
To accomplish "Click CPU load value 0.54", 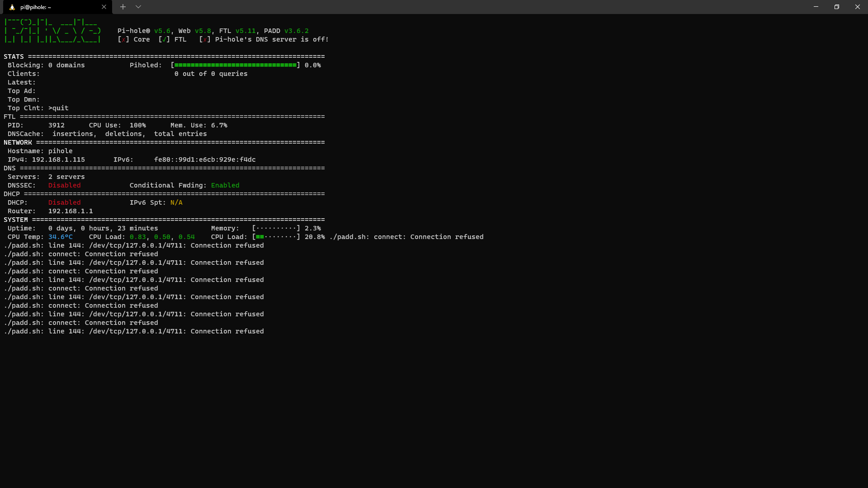I will click(187, 237).
